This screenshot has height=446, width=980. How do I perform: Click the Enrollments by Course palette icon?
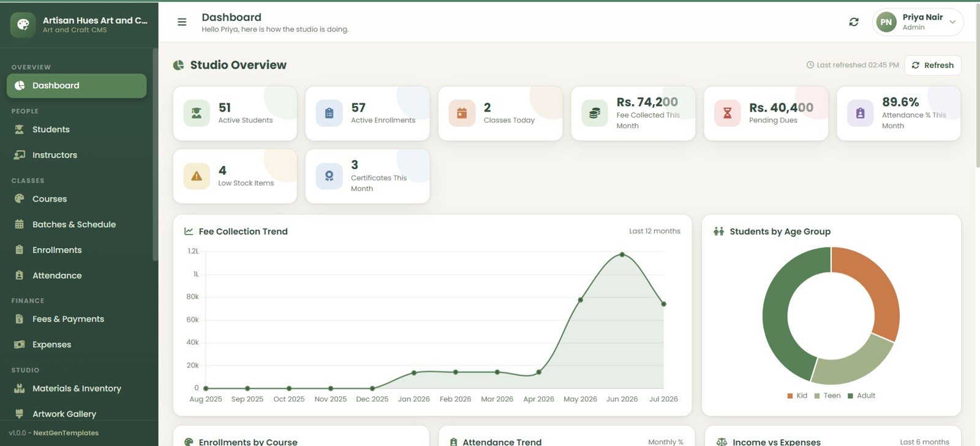[x=189, y=442]
